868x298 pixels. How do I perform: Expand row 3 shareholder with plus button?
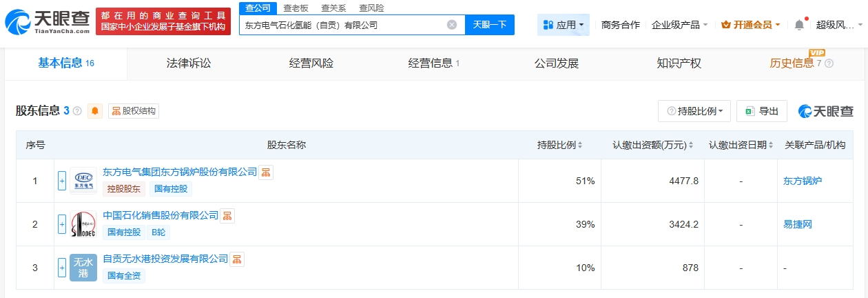(x=62, y=268)
